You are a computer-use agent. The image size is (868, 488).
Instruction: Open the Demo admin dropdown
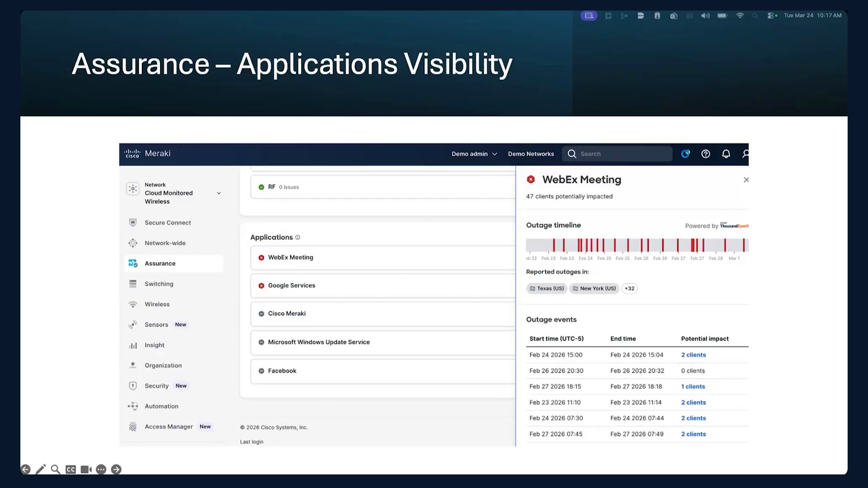coord(474,154)
